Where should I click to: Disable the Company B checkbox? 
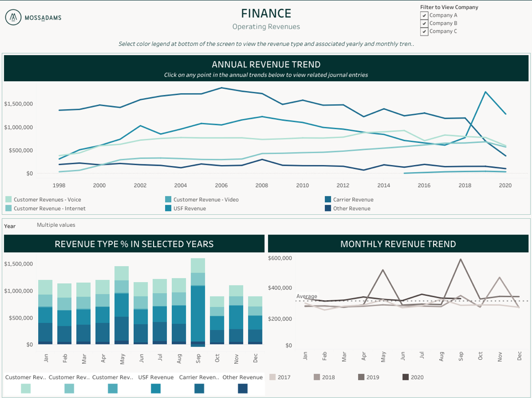tap(424, 23)
